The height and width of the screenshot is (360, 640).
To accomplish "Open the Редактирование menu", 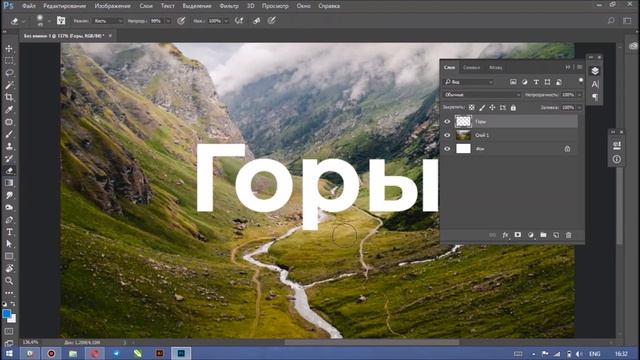I will pos(64,6).
